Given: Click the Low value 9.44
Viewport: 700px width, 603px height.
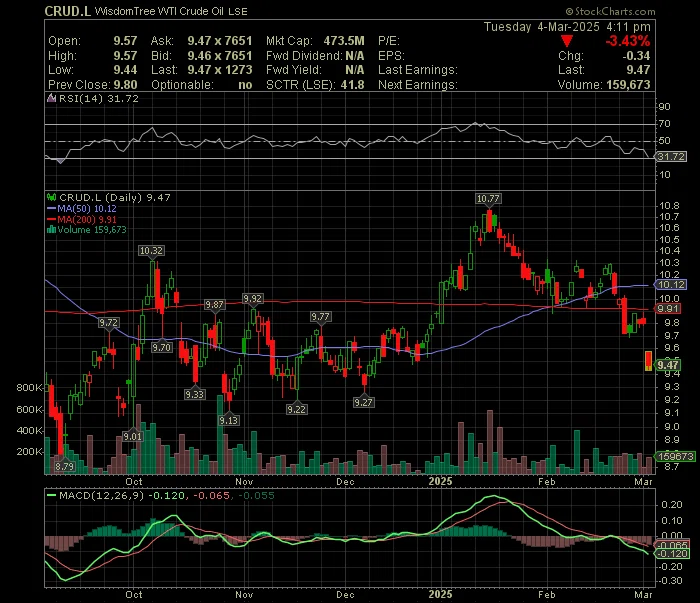Looking at the screenshot, I should tap(125, 70).
